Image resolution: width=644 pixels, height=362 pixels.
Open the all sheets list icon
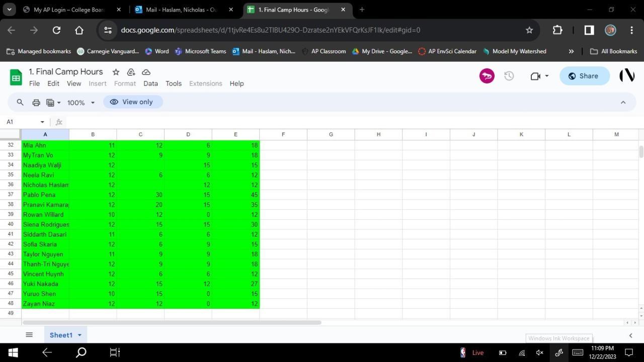29,335
